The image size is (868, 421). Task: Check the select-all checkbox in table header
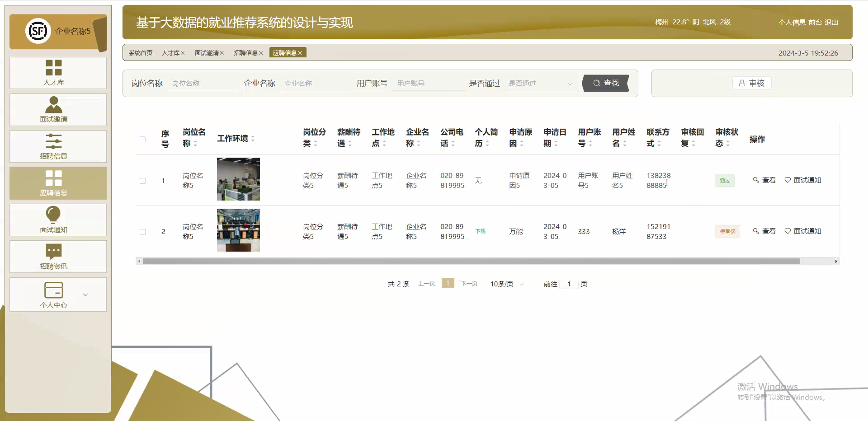tap(143, 140)
